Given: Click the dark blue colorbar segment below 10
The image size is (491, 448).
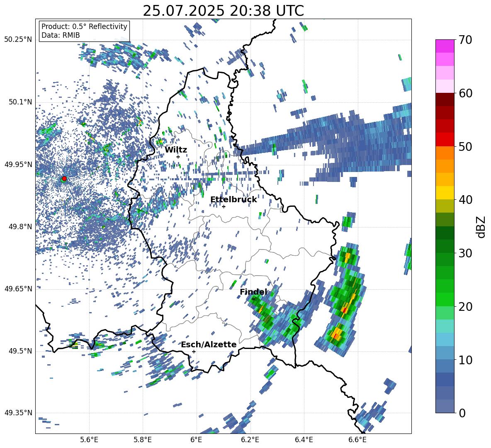Looking at the screenshot, I should [445, 379].
